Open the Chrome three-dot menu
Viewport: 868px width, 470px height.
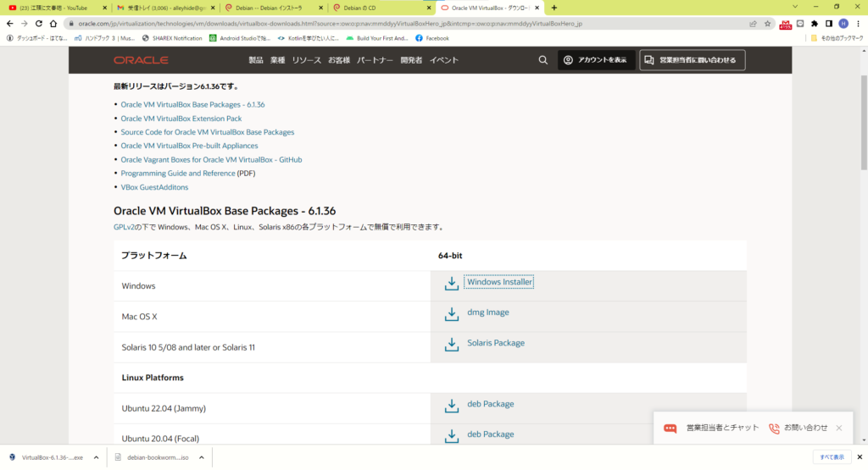coord(858,24)
